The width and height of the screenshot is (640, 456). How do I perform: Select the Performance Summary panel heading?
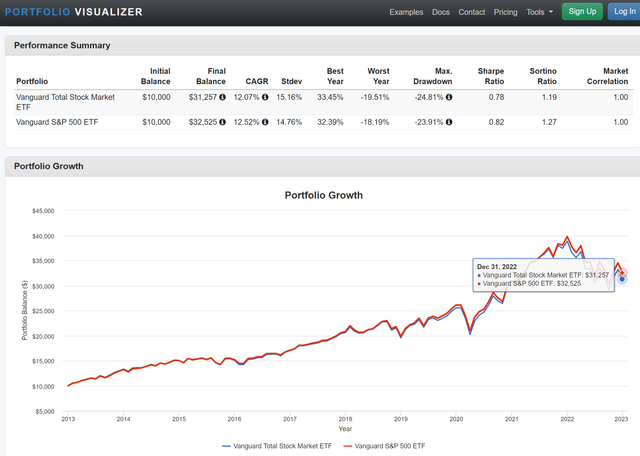pos(62,45)
